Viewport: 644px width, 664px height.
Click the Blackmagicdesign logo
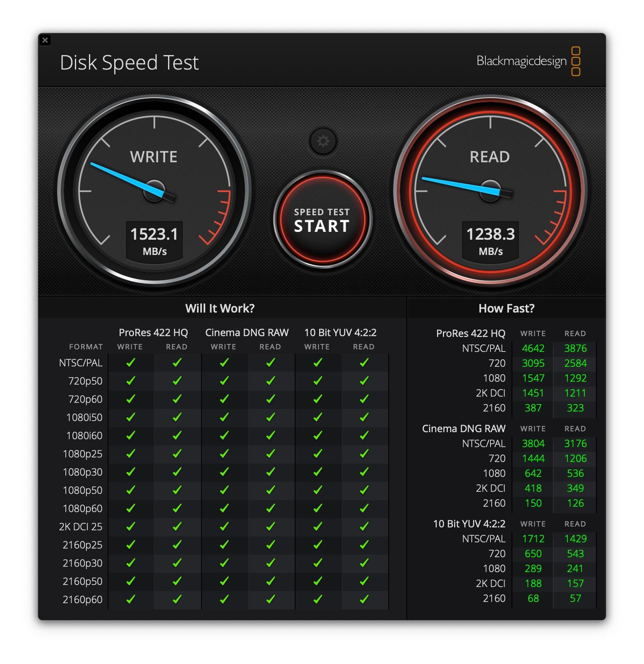528,62
